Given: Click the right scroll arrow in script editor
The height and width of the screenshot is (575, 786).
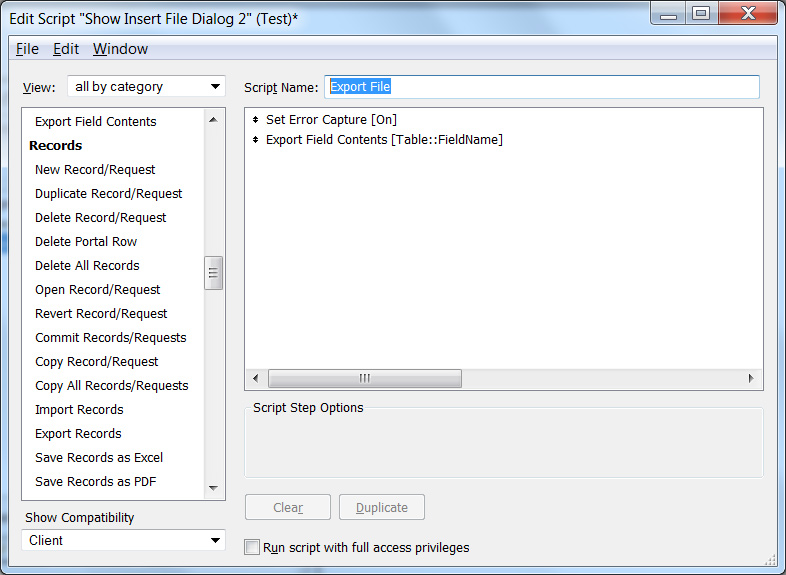Looking at the screenshot, I should pyautogui.click(x=751, y=378).
